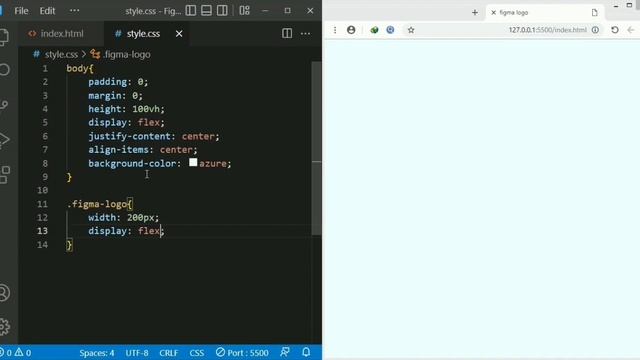Image resolution: width=640 pixels, height=360 pixels.
Task: Open Extensions in the activity bar
Action: pos(5,175)
